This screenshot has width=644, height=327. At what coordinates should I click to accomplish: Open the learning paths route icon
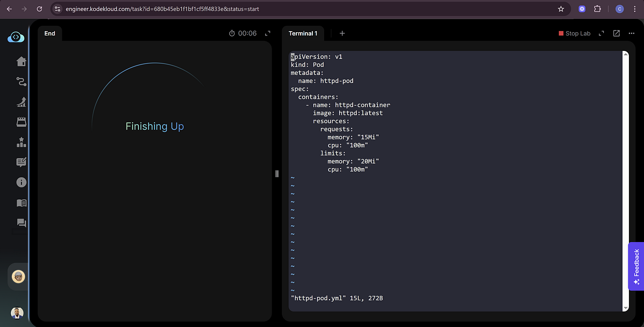[21, 82]
